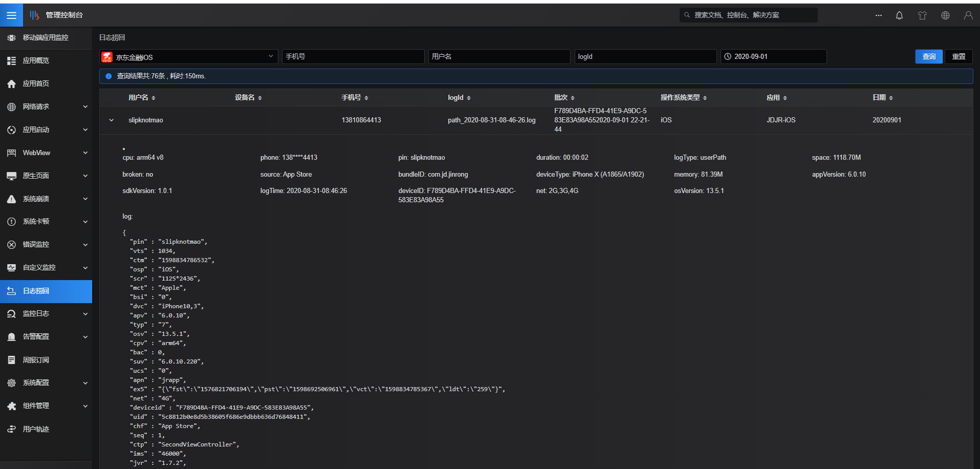Click the 应用概览 list icon
980x469 pixels.
click(x=11, y=61)
